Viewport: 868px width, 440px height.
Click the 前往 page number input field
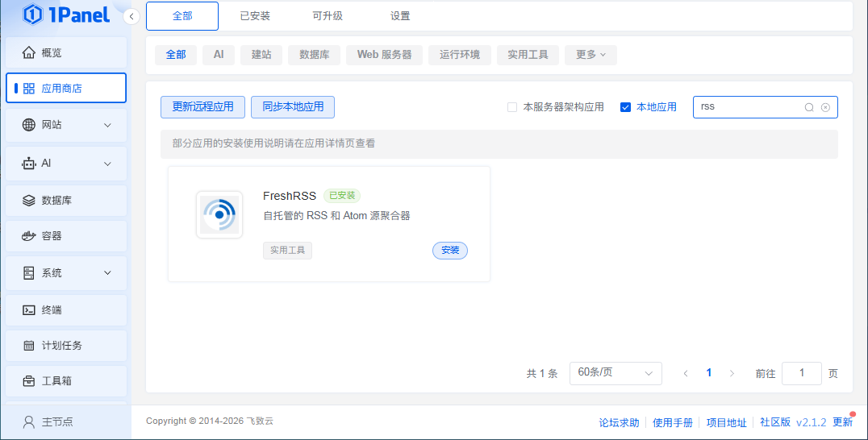point(801,373)
